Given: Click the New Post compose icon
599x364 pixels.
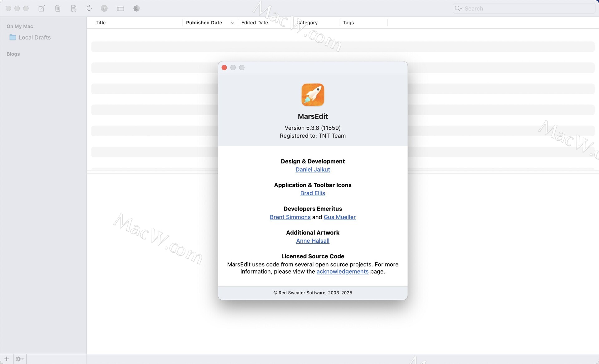Looking at the screenshot, I should coord(41,8).
